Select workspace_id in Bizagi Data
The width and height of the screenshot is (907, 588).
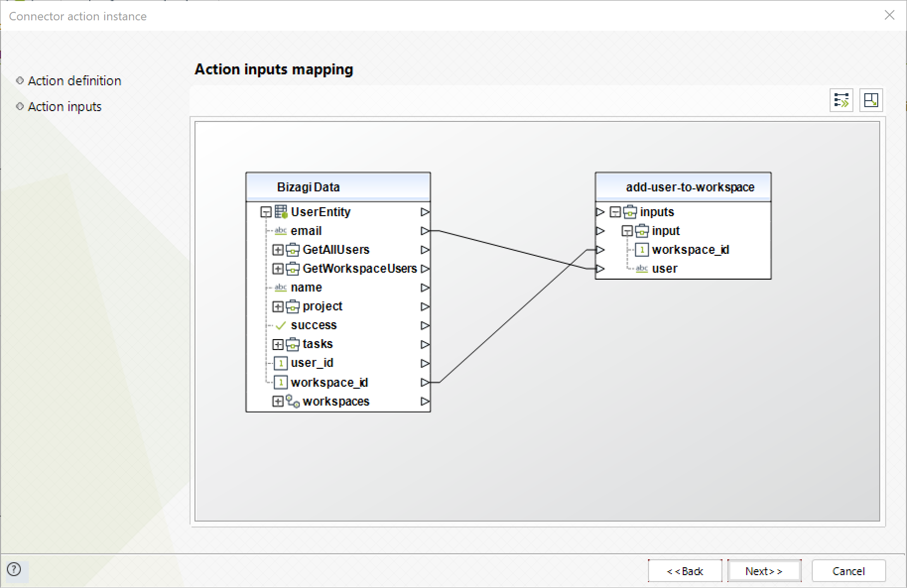(x=338, y=382)
